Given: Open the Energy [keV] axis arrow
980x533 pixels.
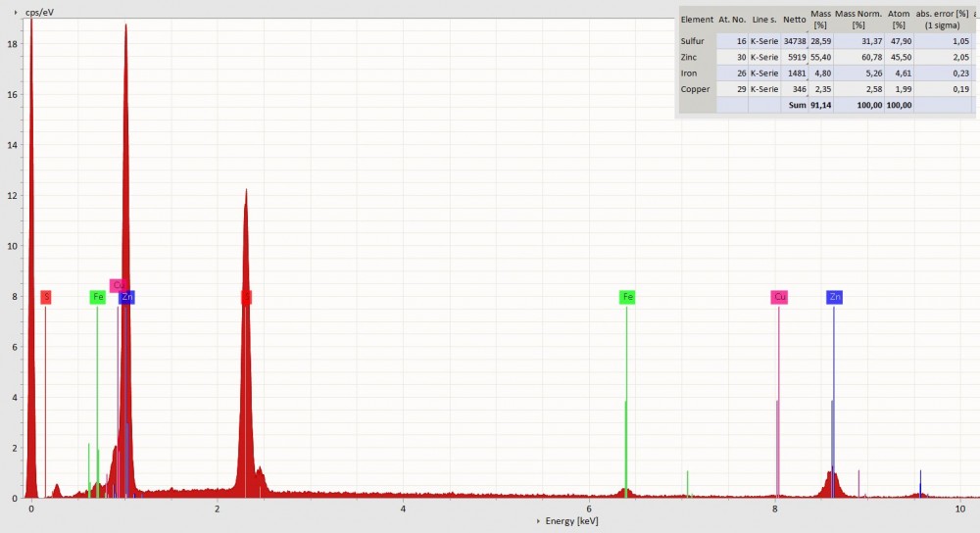Looking at the screenshot, I should (x=538, y=521).
